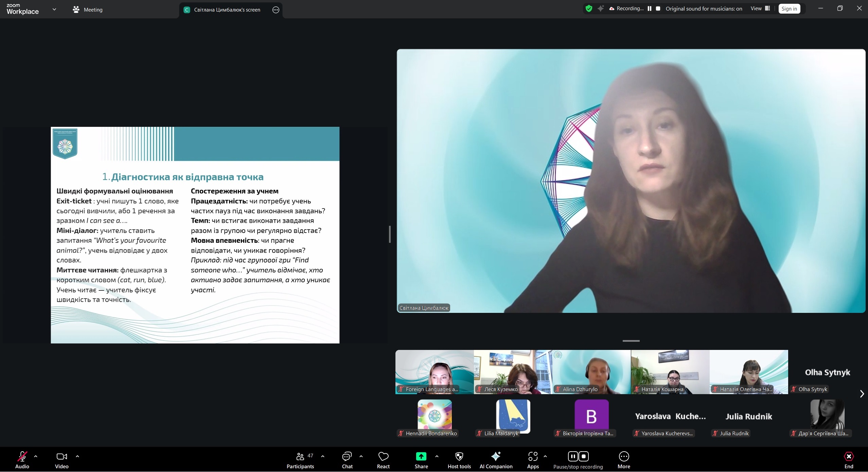
Task: Toggle the Video camera
Action: (61, 459)
